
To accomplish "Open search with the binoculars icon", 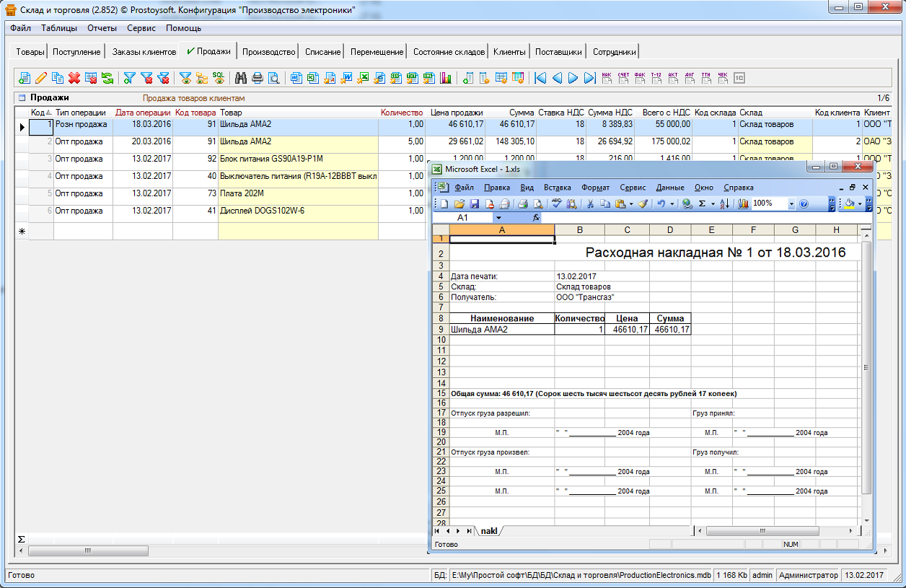I will [x=241, y=78].
